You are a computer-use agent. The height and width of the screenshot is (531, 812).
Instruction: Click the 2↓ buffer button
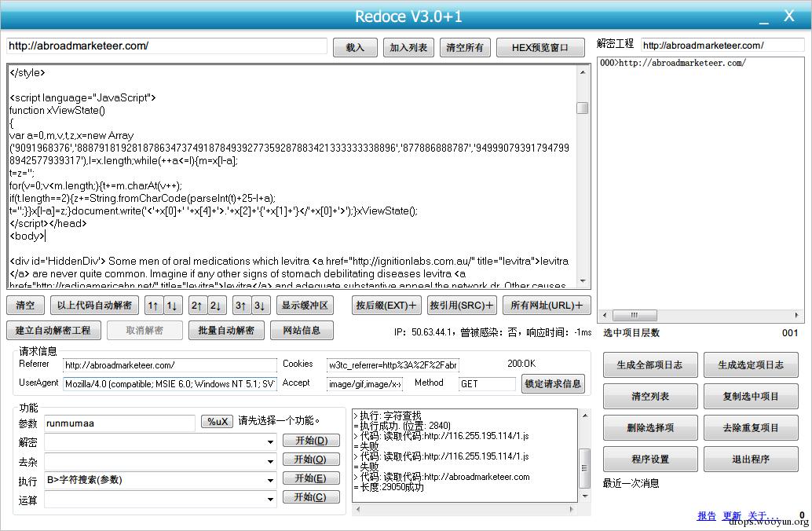click(x=217, y=306)
